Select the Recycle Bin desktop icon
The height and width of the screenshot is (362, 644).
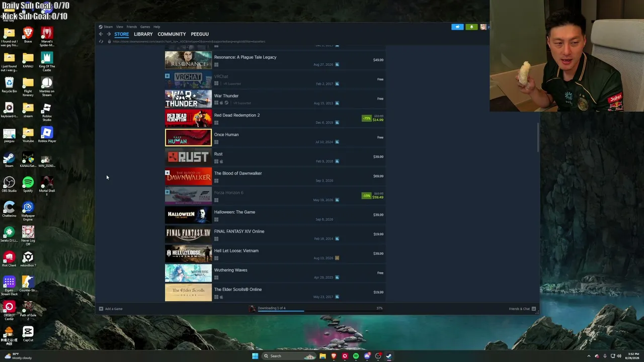(9, 85)
